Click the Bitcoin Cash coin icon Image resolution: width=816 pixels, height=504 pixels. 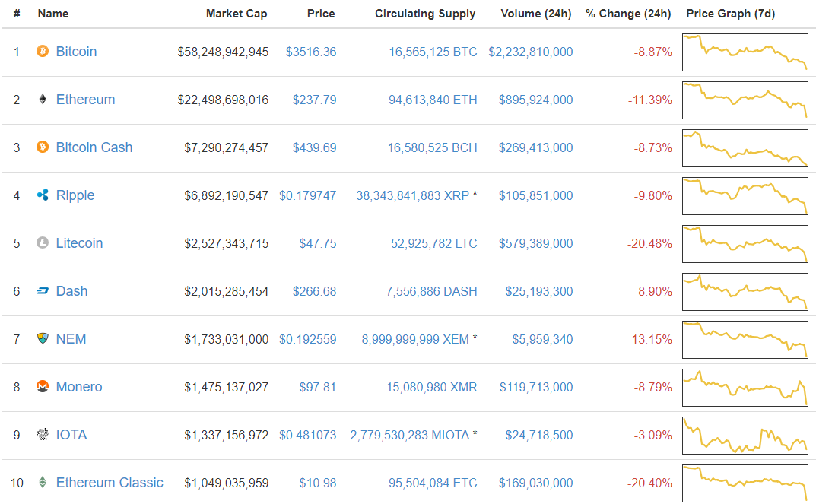pyautogui.click(x=43, y=147)
